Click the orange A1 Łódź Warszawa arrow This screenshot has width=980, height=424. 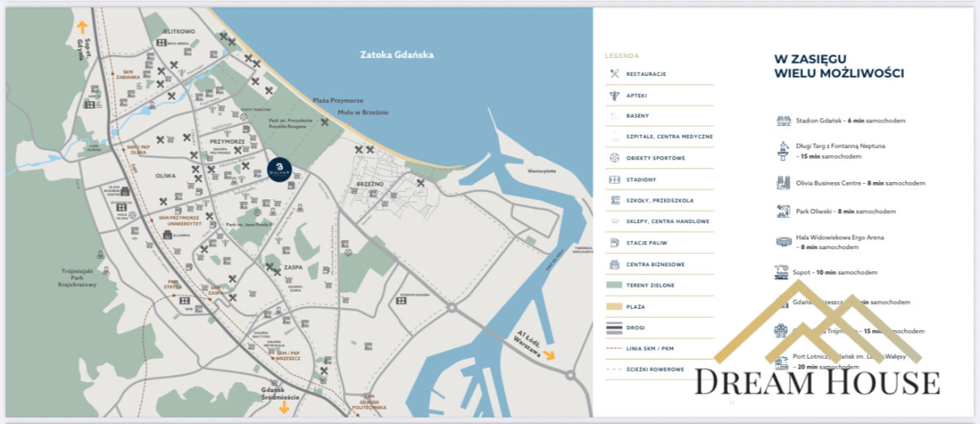[x=549, y=355]
